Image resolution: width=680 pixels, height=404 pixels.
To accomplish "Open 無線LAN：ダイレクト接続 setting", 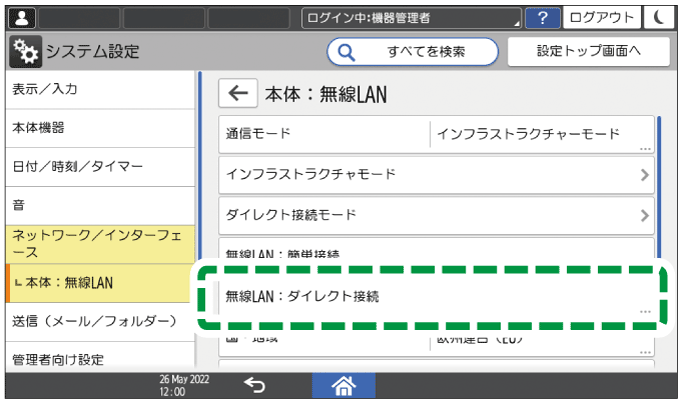I will (436, 297).
